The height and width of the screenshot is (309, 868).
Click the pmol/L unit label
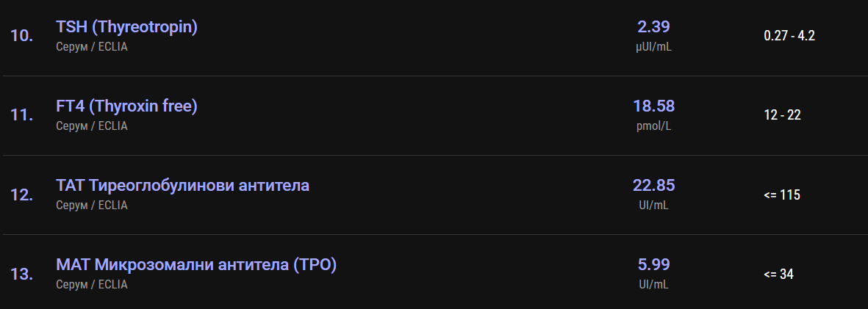point(653,126)
